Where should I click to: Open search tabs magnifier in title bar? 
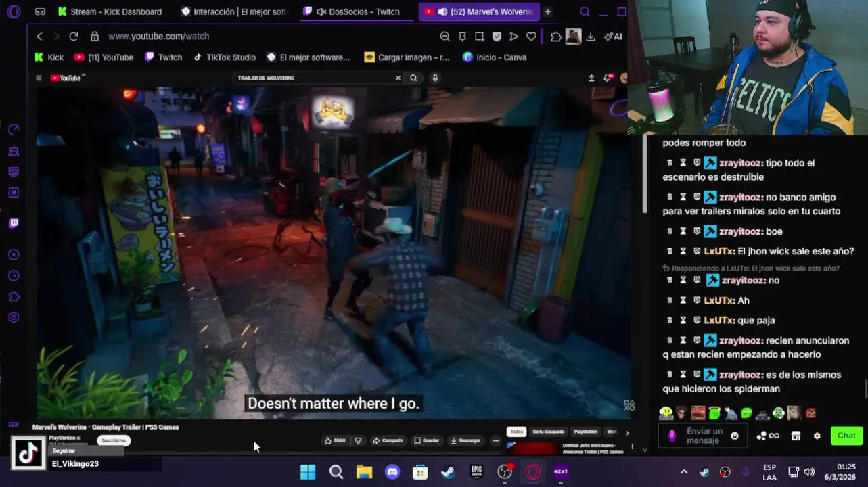tap(585, 11)
